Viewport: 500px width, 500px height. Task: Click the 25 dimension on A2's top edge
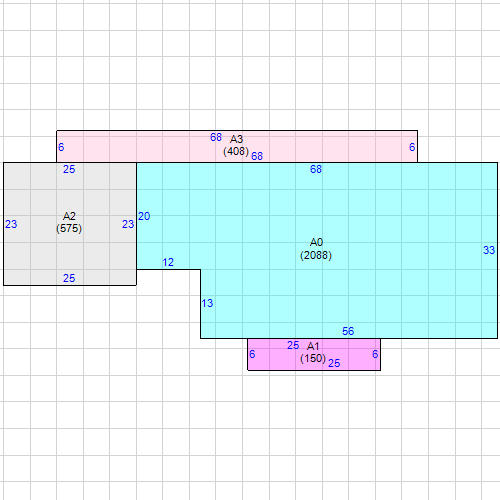pyautogui.click(x=69, y=169)
